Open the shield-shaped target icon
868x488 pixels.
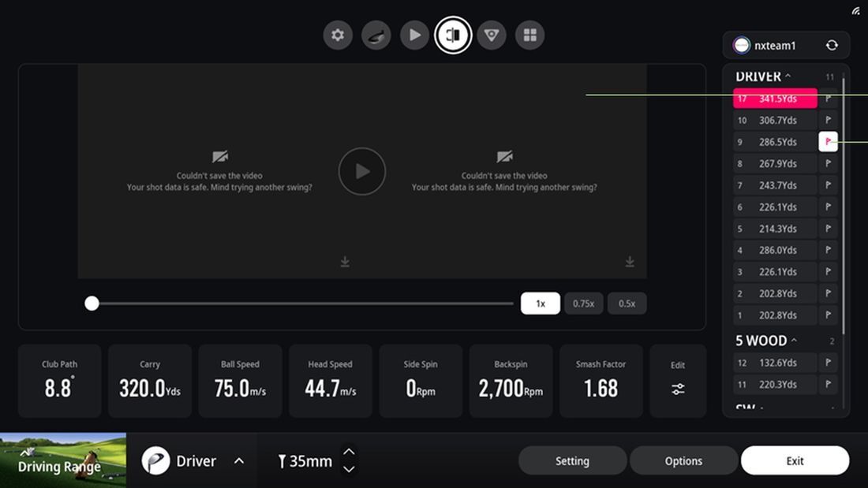coord(492,35)
